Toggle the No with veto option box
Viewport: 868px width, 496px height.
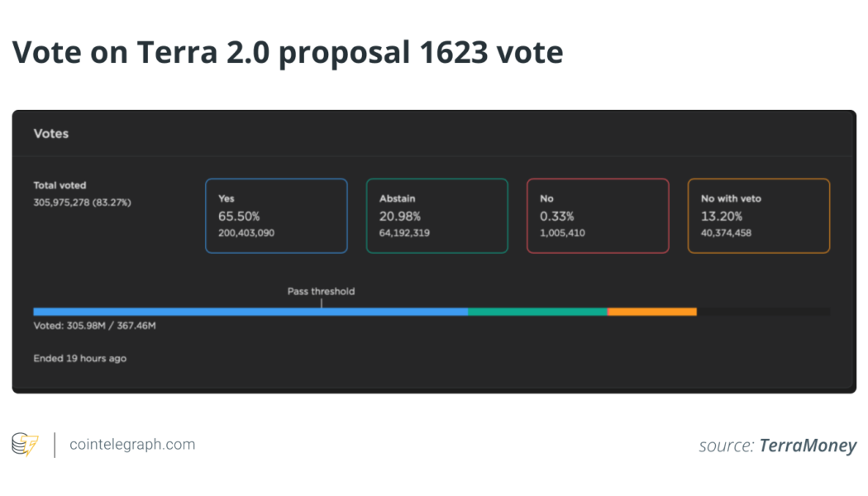click(x=758, y=215)
